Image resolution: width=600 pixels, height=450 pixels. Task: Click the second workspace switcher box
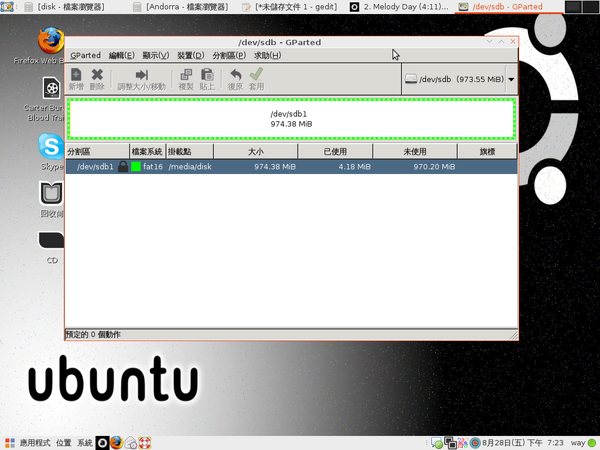[590, 7]
